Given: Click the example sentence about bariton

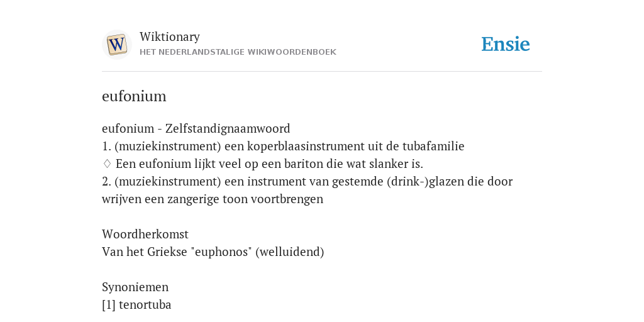Looking at the screenshot, I should [x=269, y=164].
